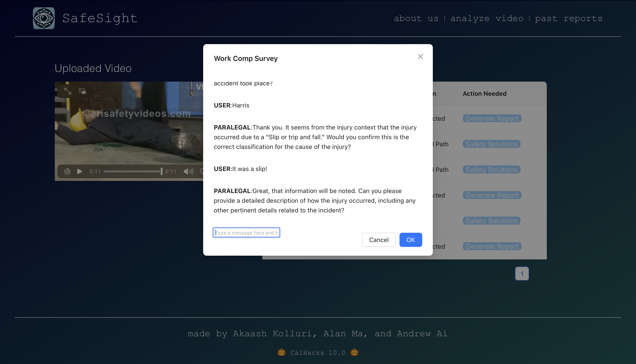636x364 pixels.
Task: Click the previous page arrow
Action: pos(504,274)
